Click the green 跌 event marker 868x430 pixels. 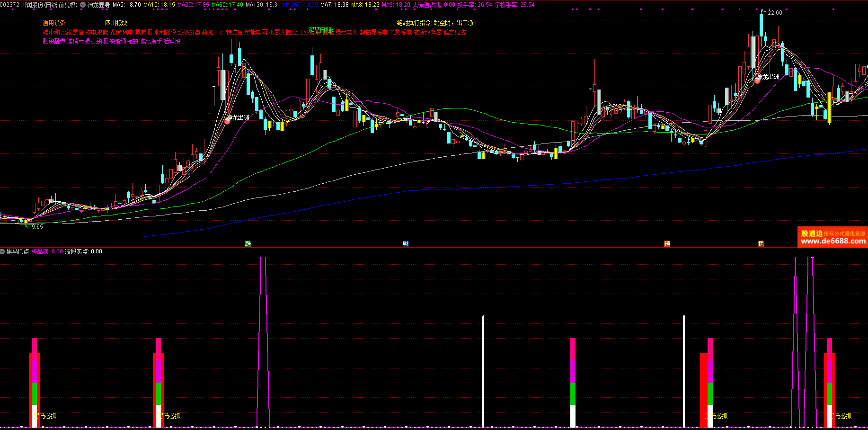(x=248, y=243)
